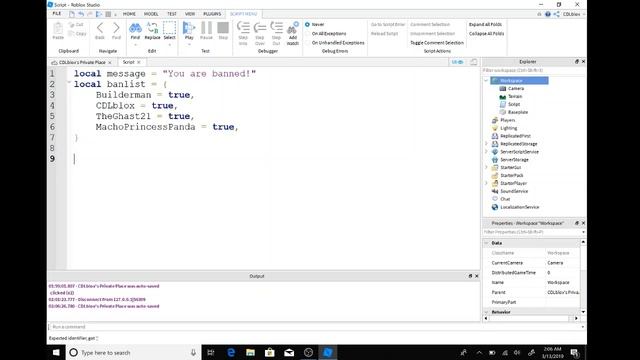Collapse the Workspace tree node

[486, 80]
